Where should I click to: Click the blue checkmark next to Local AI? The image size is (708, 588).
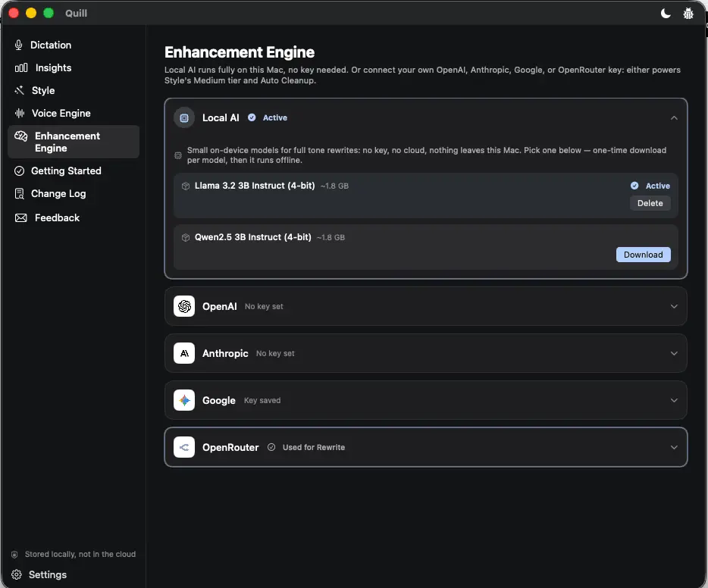[252, 117]
